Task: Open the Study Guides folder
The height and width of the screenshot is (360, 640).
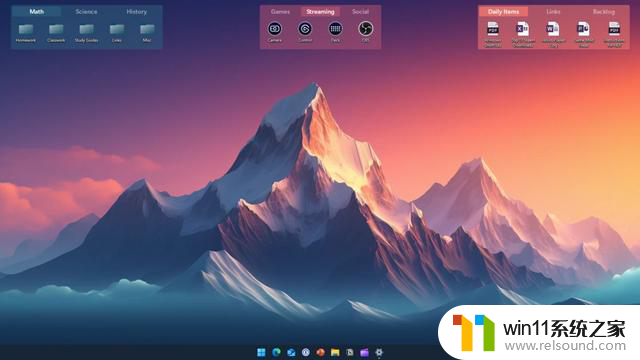Action: click(x=87, y=30)
